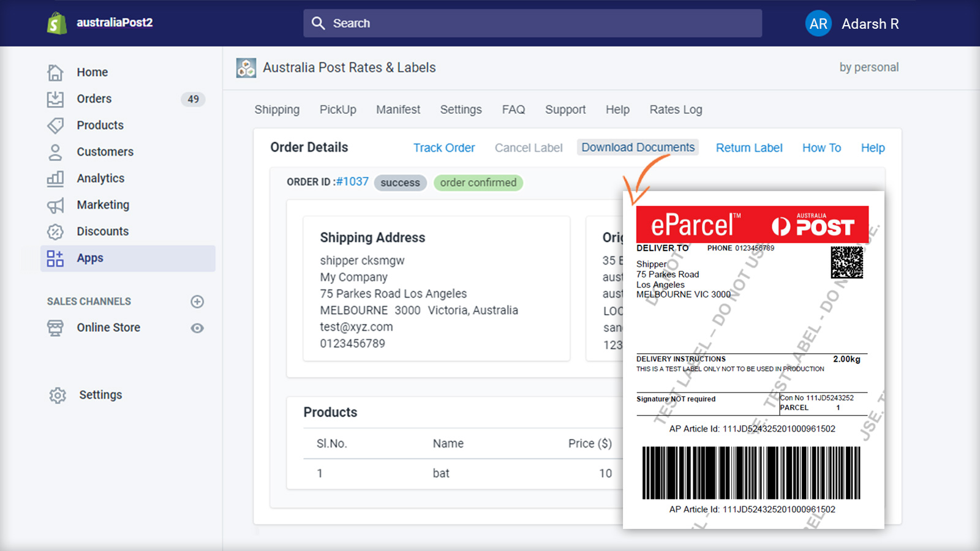This screenshot has height=551, width=980.
Task: Click the Cancel Label link
Action: (529, 148)
